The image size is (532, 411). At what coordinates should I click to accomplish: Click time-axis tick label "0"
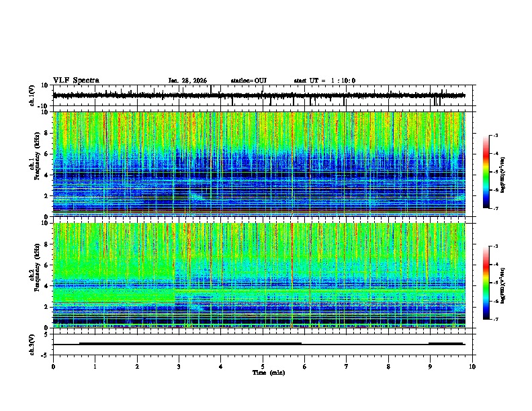point(53,367)
